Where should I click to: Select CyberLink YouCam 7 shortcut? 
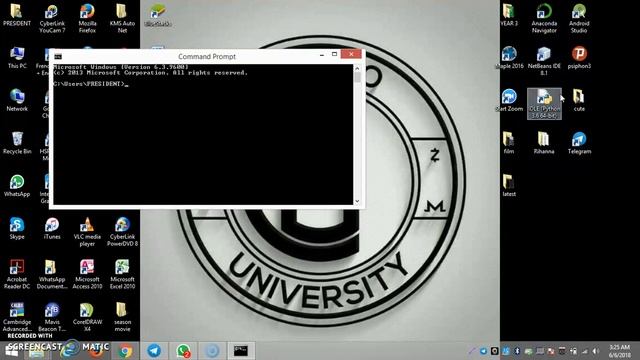(52, 18)
